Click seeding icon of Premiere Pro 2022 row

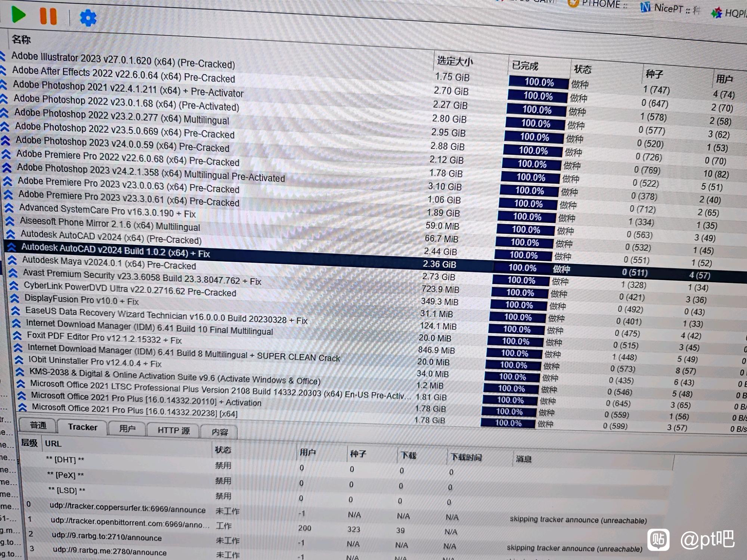point(6,154)
